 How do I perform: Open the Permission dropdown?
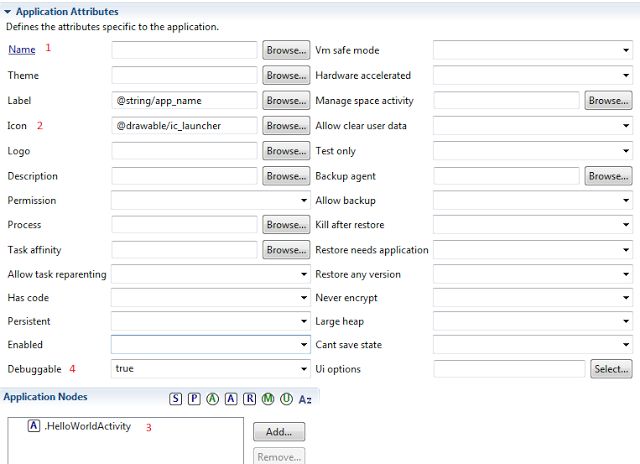coord(211,200)
